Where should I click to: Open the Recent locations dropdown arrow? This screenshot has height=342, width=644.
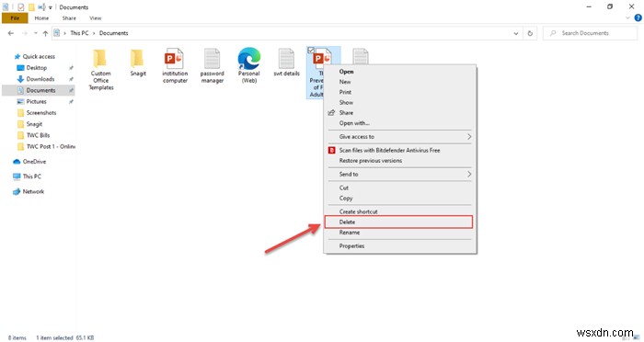35,33
